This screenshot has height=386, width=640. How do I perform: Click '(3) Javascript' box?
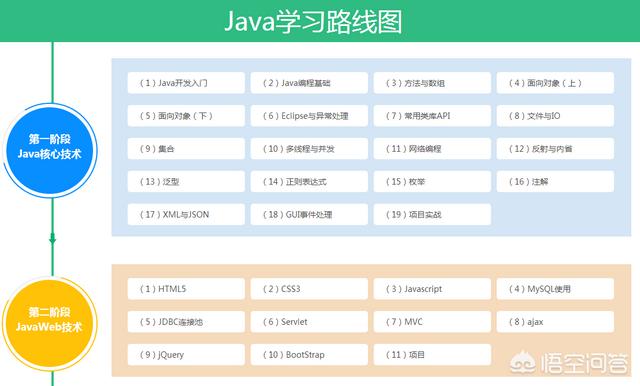click(x=432, y=289)
